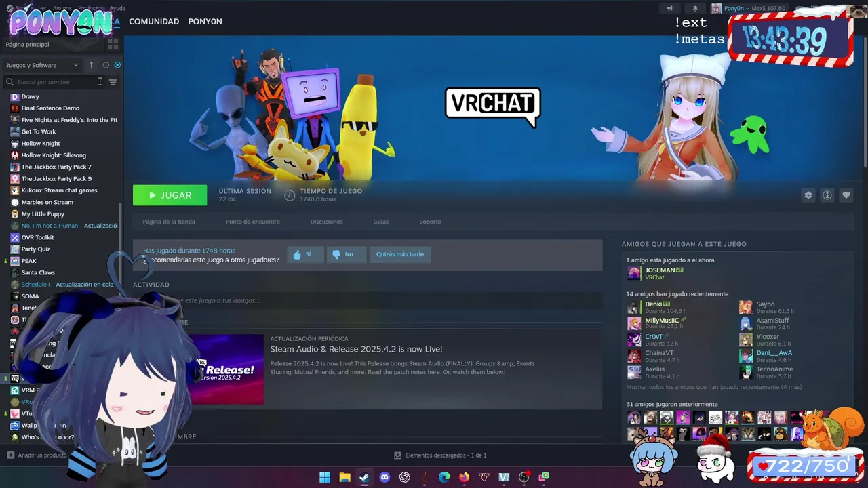Toggle the ready-to-play filter icon

click(x=117, y=65)
